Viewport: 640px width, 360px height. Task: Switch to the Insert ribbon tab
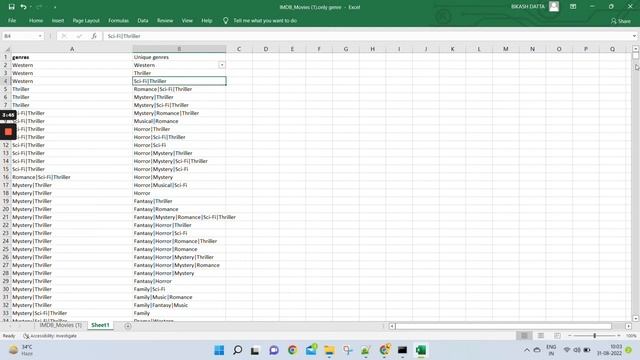point(58,20)
